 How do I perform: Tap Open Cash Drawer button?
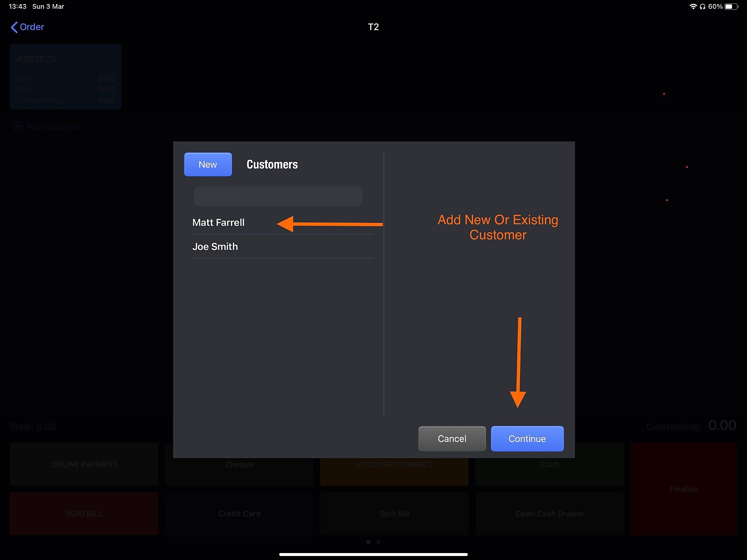[x=549, y=514]
